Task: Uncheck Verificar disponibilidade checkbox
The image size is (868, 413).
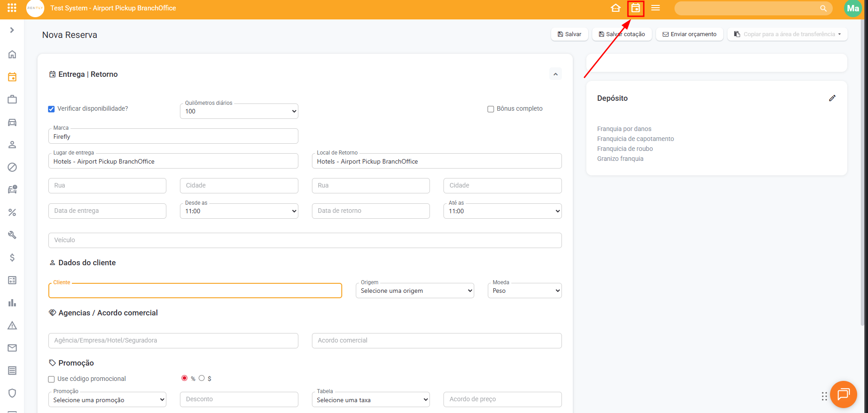Action: 52,109
